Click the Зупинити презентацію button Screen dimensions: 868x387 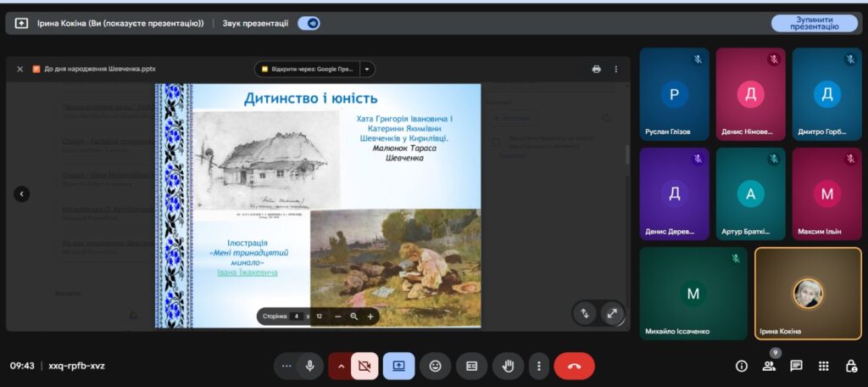pos(814,24)
